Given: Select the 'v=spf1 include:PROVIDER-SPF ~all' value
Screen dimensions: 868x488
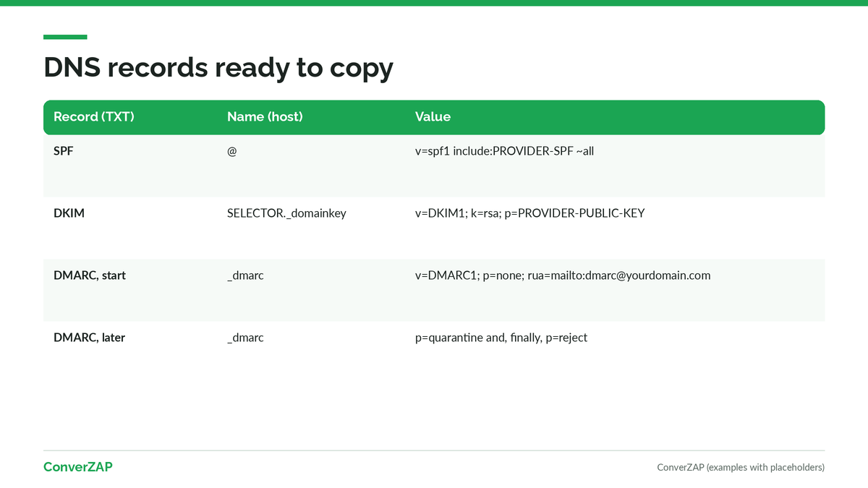Looking at the screenshot, I should 505,152.
